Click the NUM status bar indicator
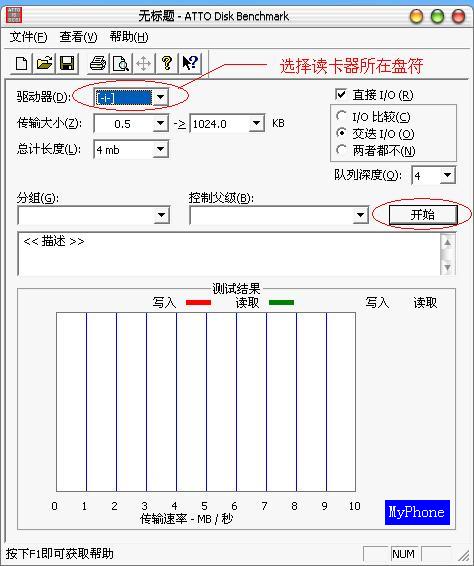 (x=404, y=554)
